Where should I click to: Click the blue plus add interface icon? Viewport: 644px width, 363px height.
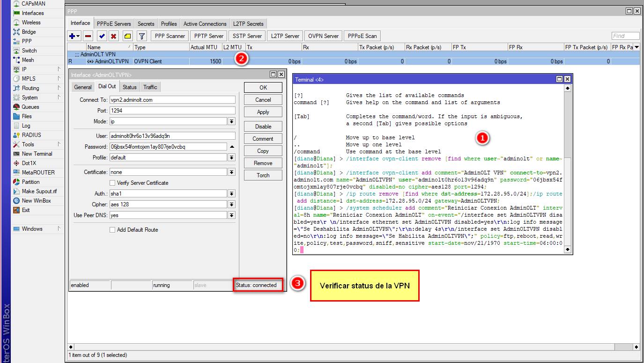pos(72,36)
